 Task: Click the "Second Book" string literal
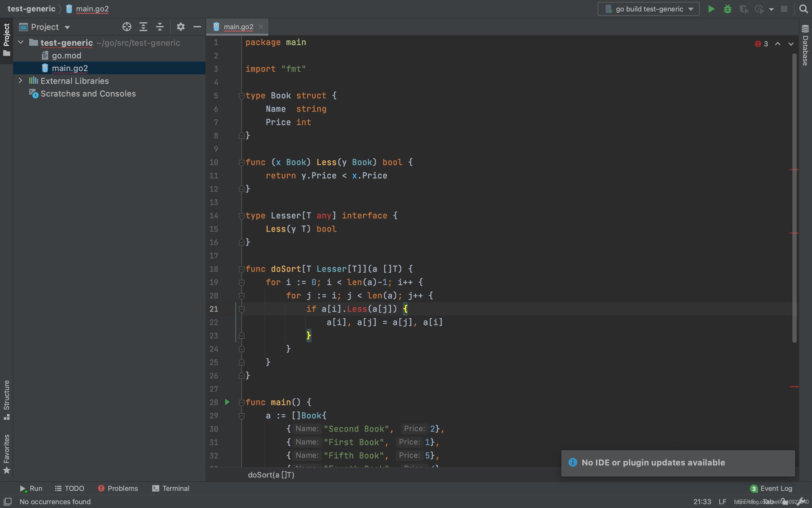point(356,429)
